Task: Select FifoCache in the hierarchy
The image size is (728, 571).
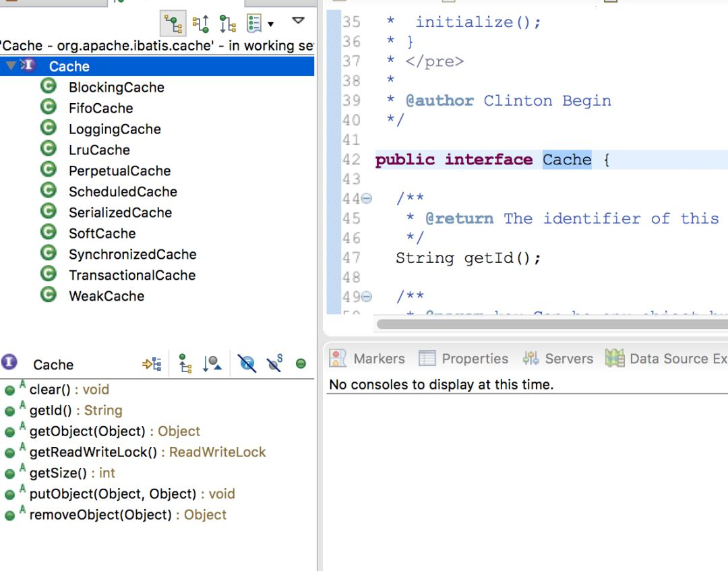Action: 100,108
